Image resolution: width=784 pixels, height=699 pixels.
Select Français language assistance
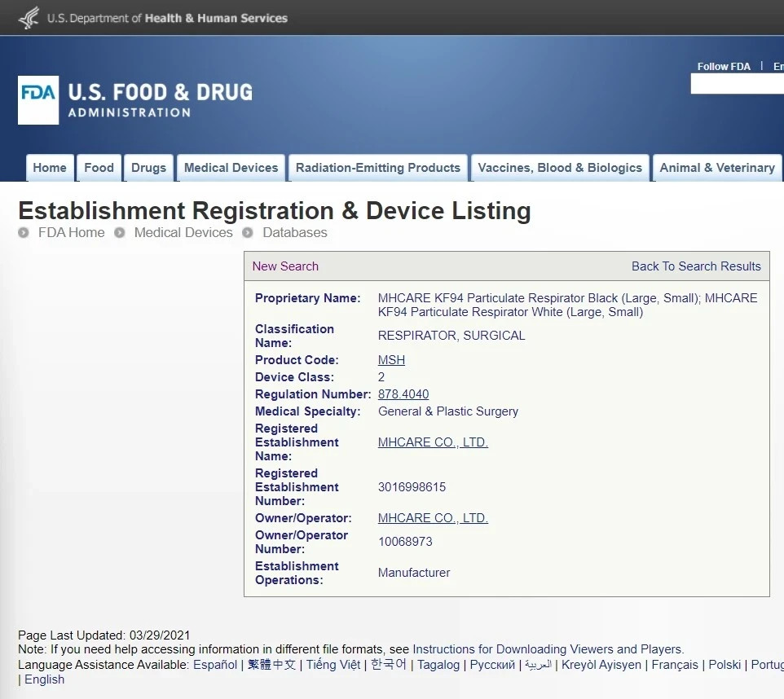coord(675,665)
